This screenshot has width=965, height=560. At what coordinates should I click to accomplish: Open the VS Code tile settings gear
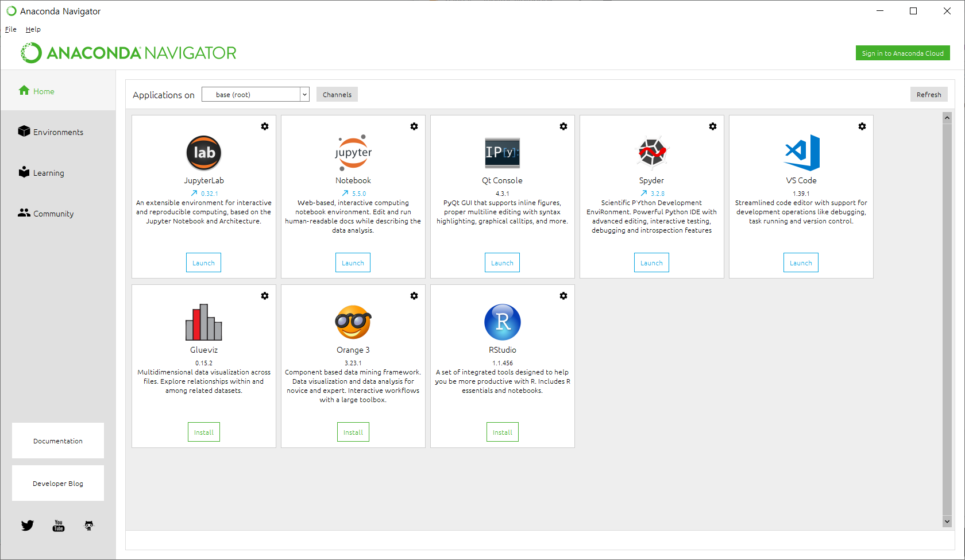[862, 126]
